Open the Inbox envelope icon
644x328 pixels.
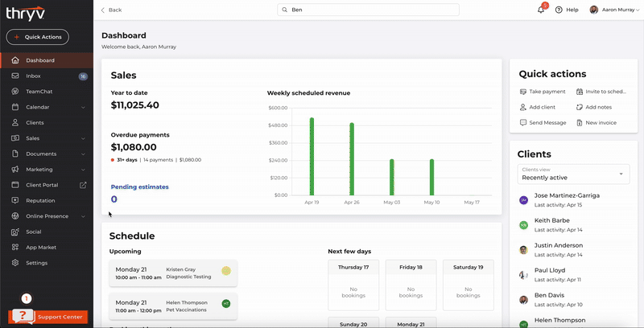[15, 76]
